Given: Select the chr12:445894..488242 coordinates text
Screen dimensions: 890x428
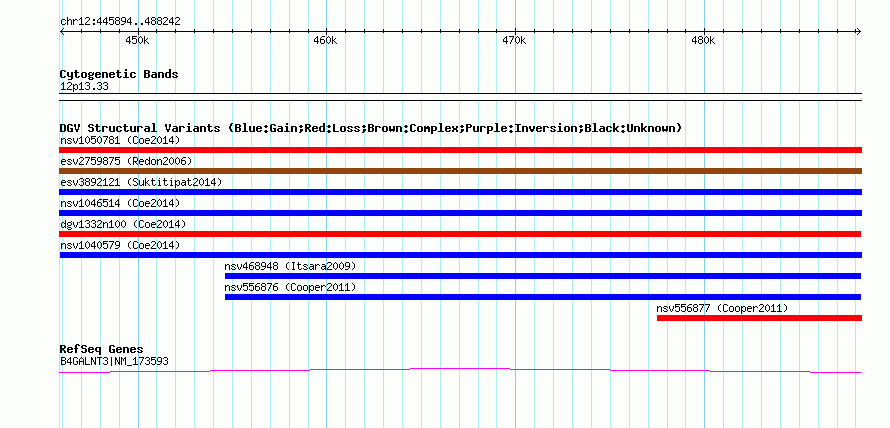Looking at the screenshot, I should [120, 22].
